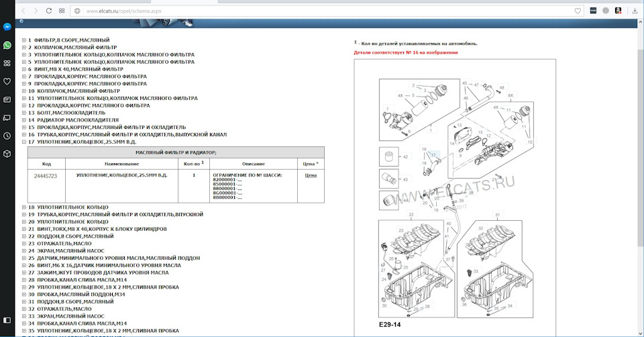644x337 pixels.
Task: Click part code 24445723
Action: click(46, 176)
